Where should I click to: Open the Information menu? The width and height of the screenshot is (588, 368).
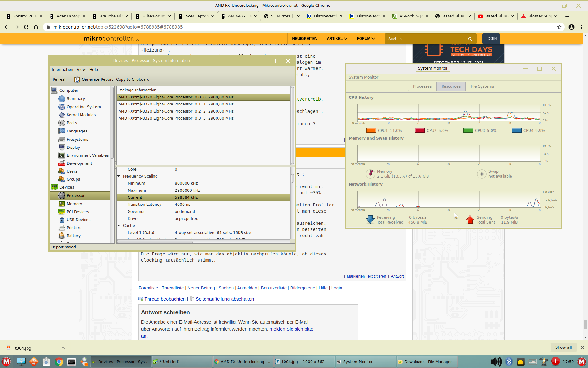pos(62,70)
